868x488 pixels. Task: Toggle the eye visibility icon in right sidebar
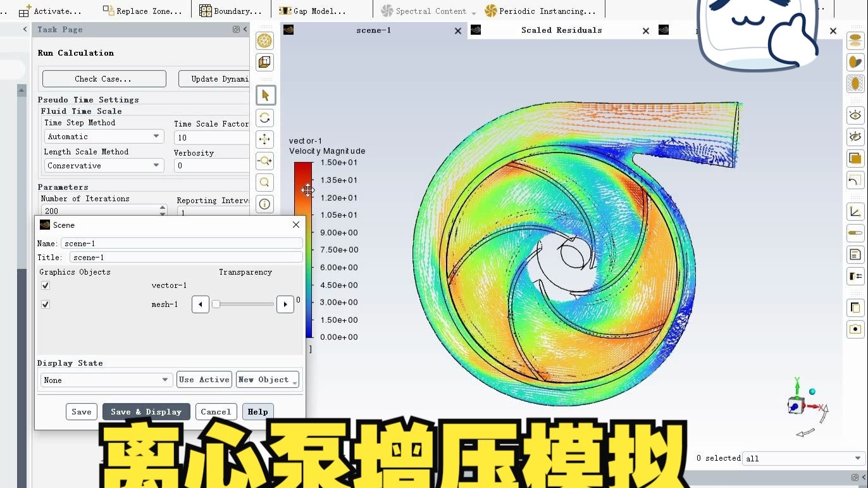[x=855, y=114]
